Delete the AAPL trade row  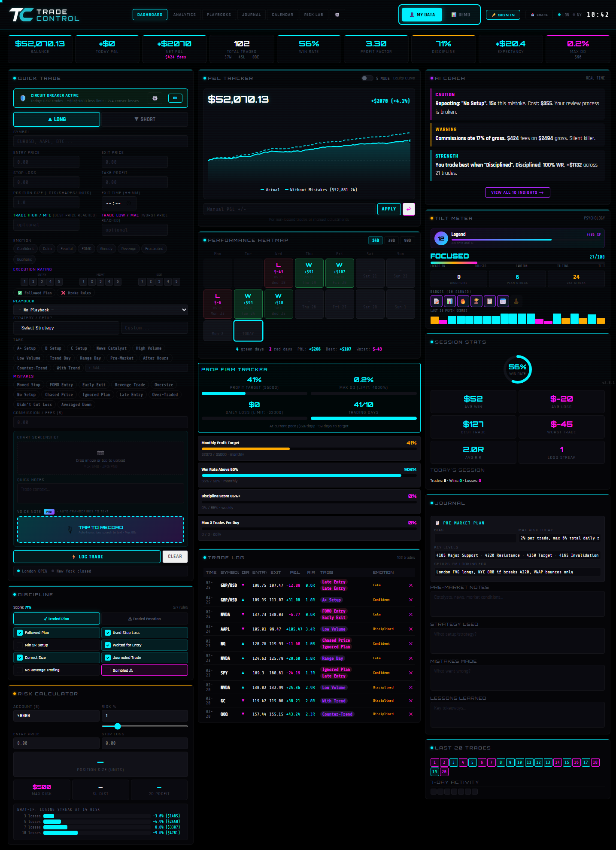tap(411, 629)
